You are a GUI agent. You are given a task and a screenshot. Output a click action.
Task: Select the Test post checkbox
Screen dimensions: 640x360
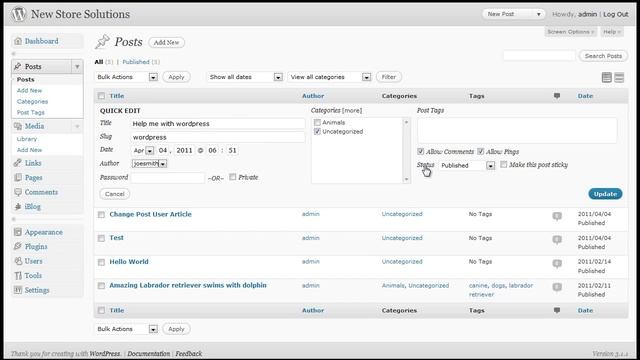101,238
